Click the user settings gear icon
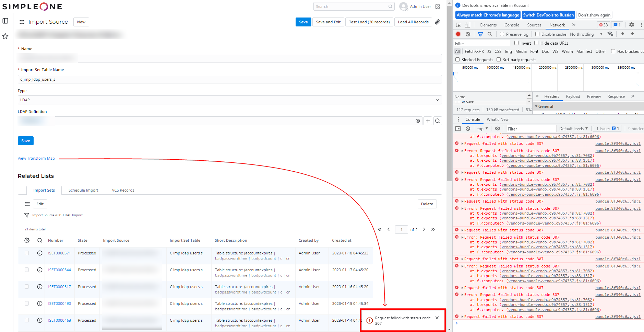This screenshot has height=332, width=644. tap(438, 7)
